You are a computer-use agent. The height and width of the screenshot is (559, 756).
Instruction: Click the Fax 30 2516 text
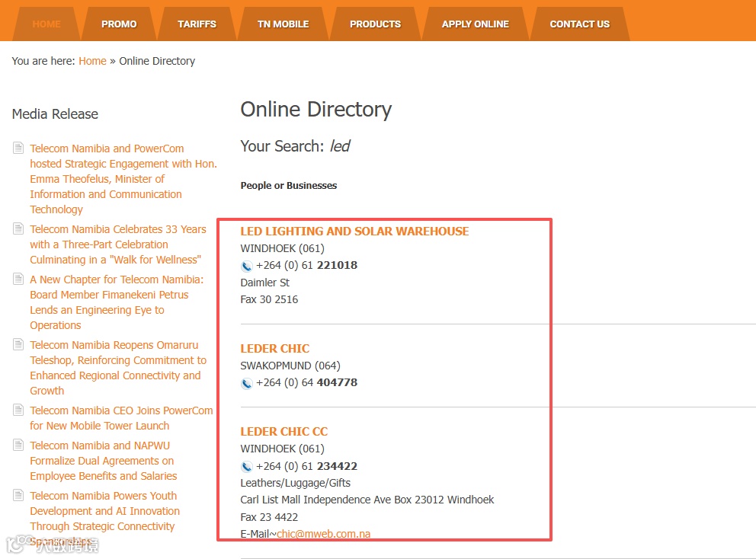tap(269, 299)
